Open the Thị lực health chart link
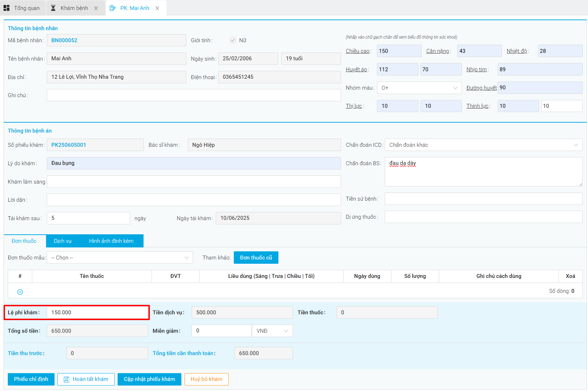This screenshot has height=391, width=588. (354, 106)
